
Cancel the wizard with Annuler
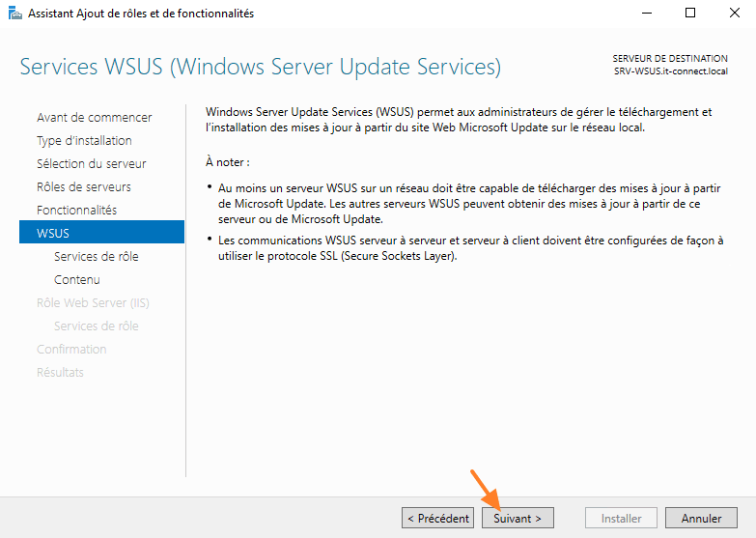[x=701, y=519]
